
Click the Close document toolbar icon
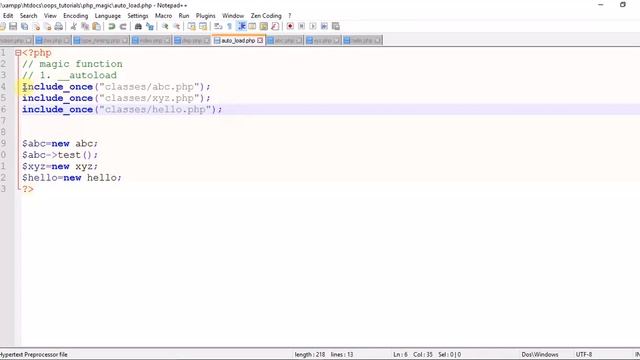click(x=36, y=27)
